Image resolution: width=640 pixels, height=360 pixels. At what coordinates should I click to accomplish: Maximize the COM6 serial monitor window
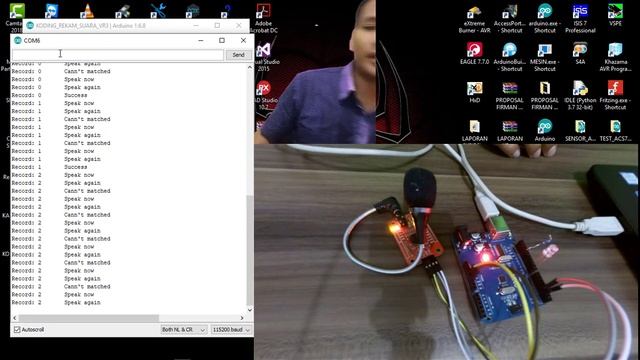[222, 40]
